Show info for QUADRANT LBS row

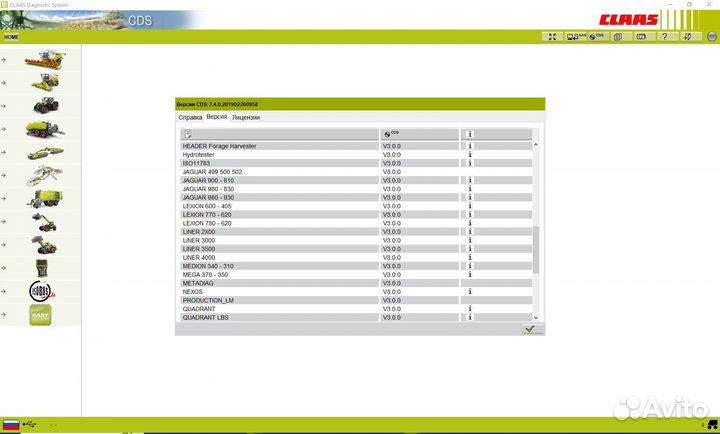point(470,317)
